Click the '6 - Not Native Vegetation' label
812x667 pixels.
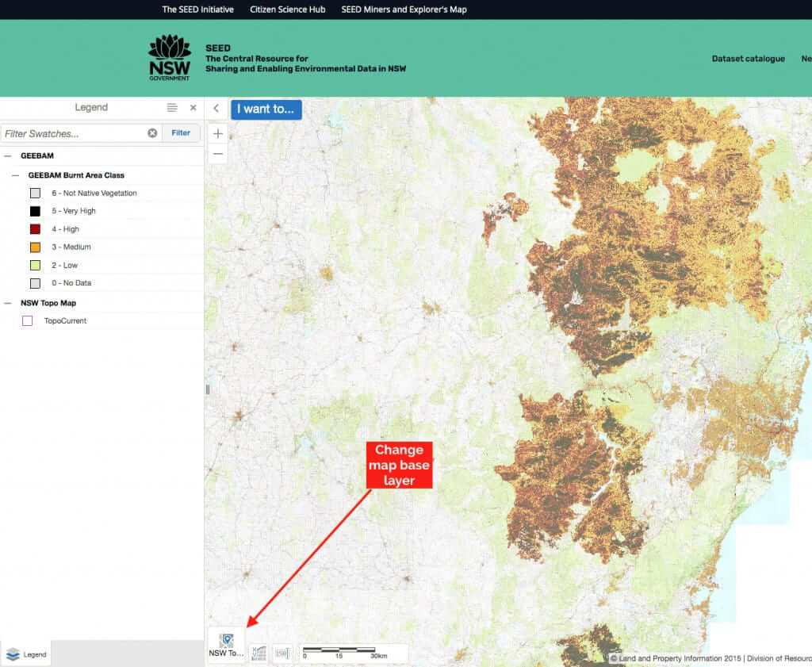pos(94,194)
